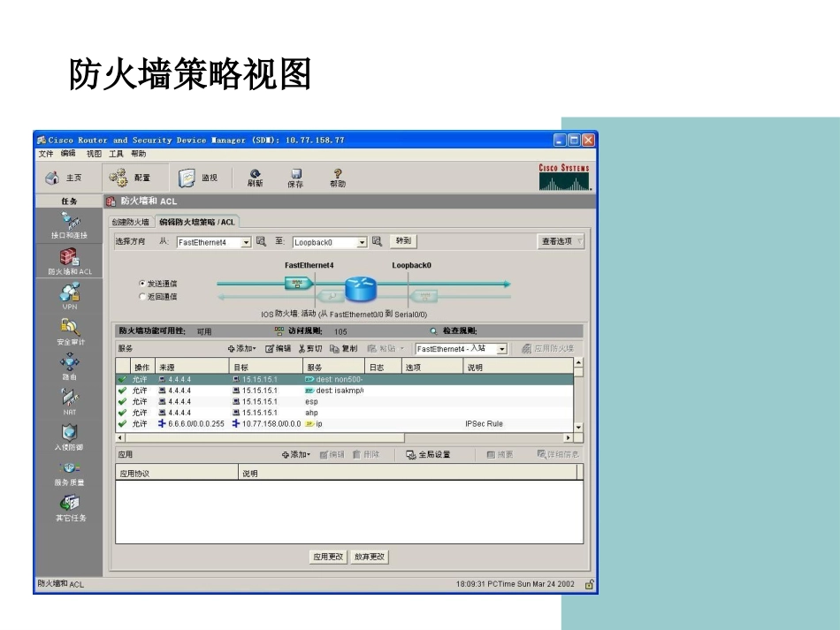Viewport: 840px width, 630px height.
Task: Select 防火墙和 ACL sidebar task
Action: (x=70, y=262)
